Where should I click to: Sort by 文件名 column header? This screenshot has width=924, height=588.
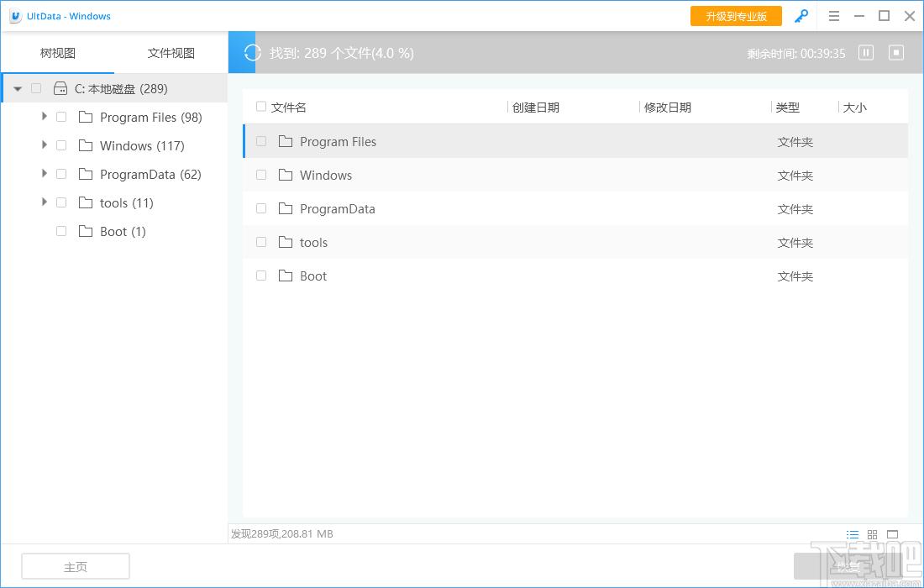coord(289,108)
